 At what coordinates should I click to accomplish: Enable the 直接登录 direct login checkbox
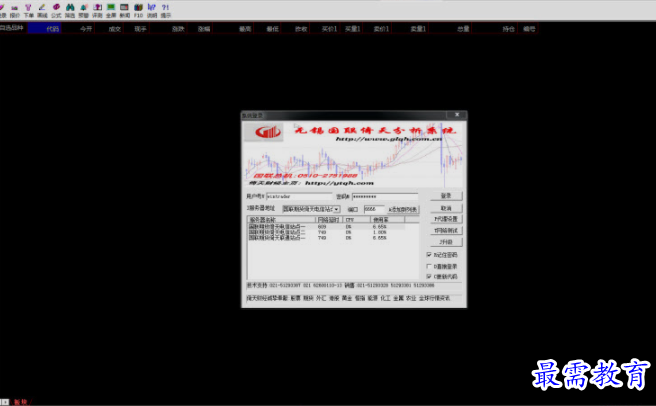tap(429, 266)
